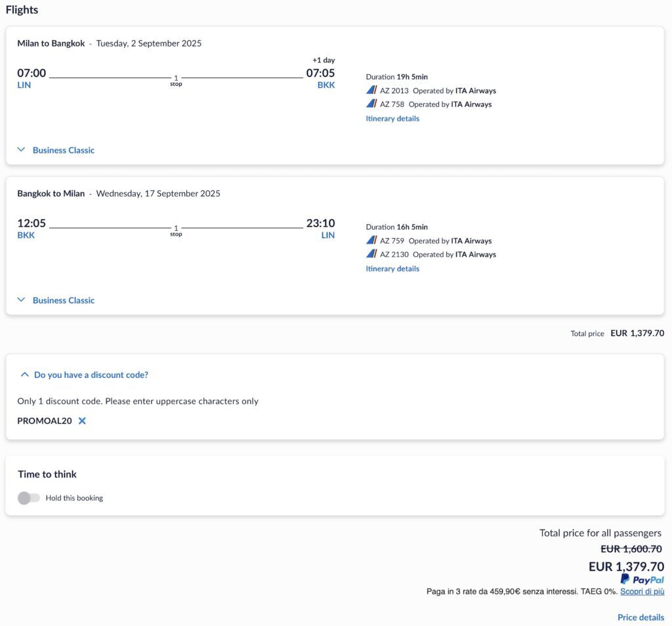Click the ITA Airways logo beside AZ 2130
This screenshot has height=626, width=672.
[371, 254]
